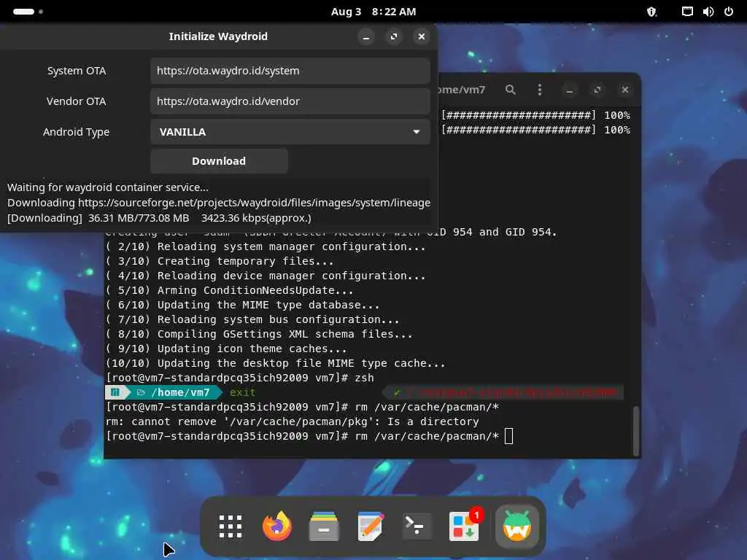Open software store with update badge
This screenshot has height=560, width=747.
(464, 526)
